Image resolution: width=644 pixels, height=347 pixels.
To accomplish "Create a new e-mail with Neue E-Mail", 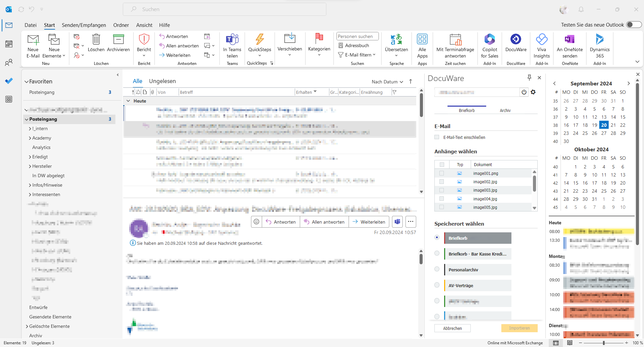I will click(33, 46).
